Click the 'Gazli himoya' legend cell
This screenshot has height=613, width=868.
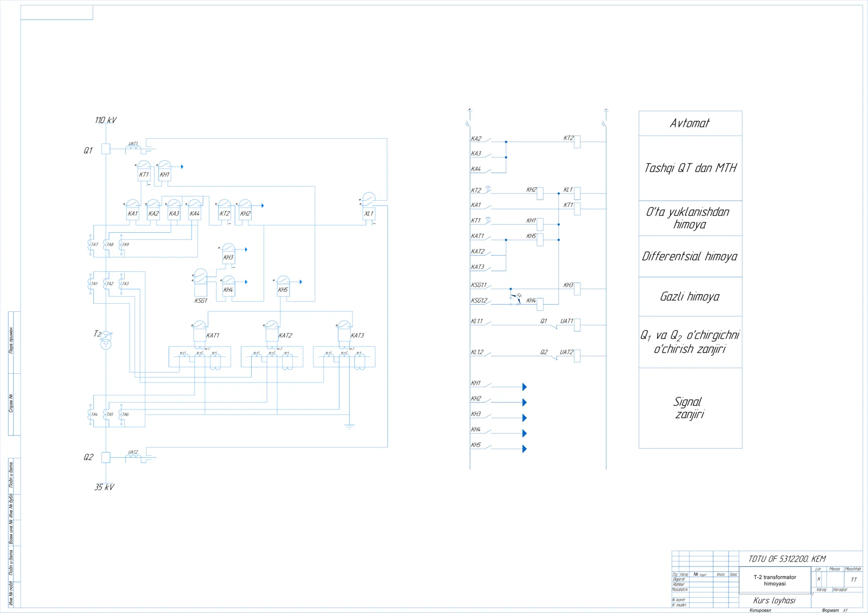690,297
